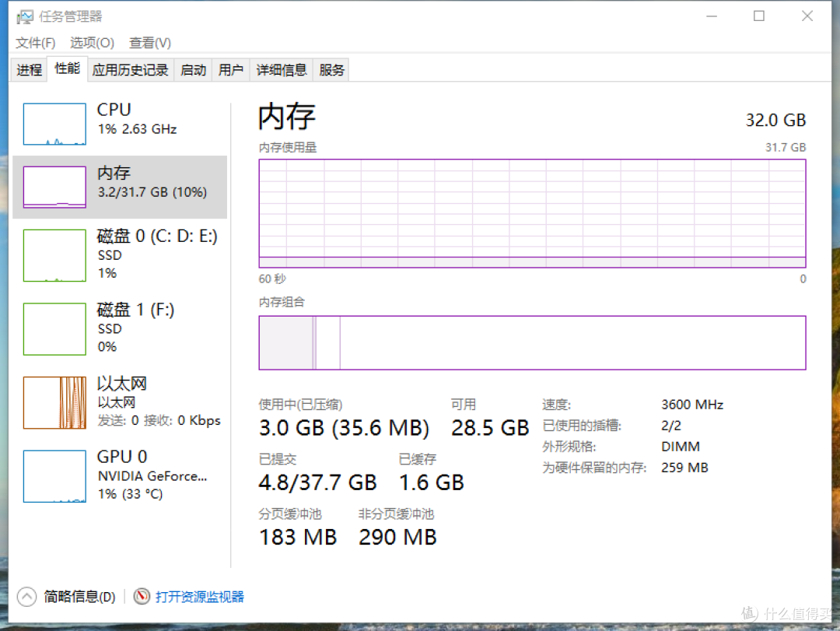840x631 pixels.
Task: Click the 打开资源监视器 link
Action: click(x=200, y=597)
